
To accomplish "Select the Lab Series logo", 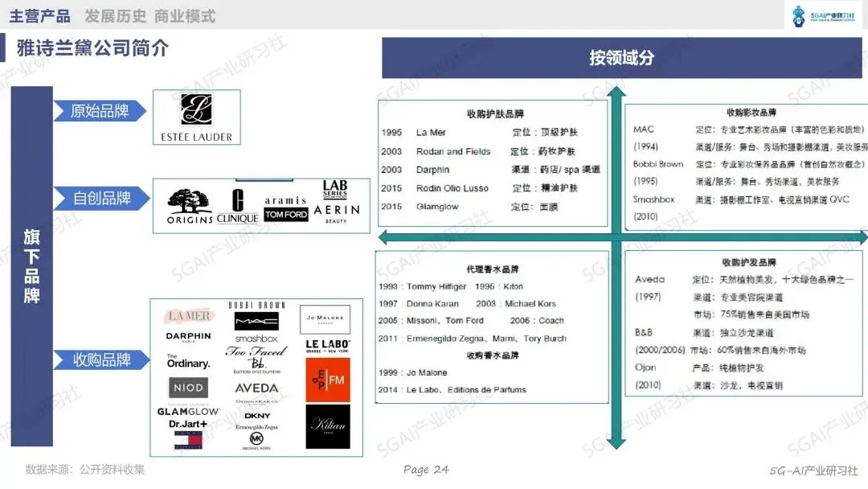I will (335, 189).
